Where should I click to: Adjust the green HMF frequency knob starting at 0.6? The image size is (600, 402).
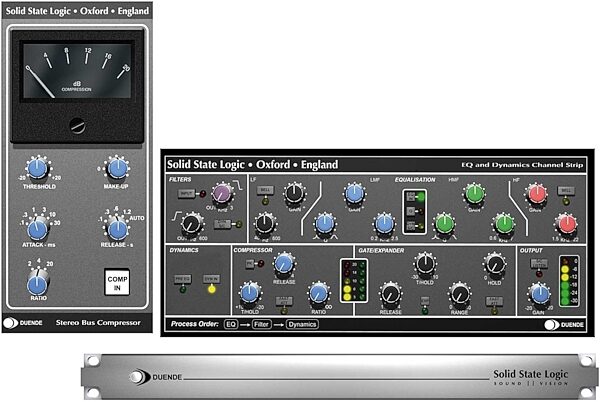[x=504, y=224]
